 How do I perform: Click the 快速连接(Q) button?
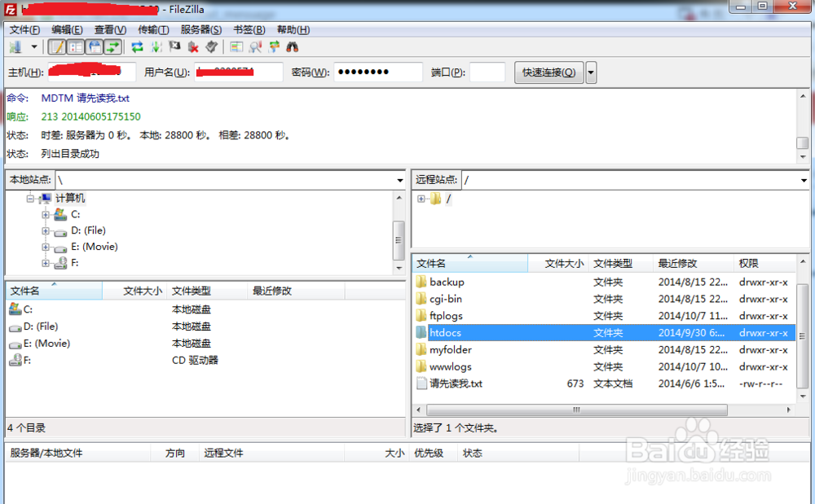[548, 72]
